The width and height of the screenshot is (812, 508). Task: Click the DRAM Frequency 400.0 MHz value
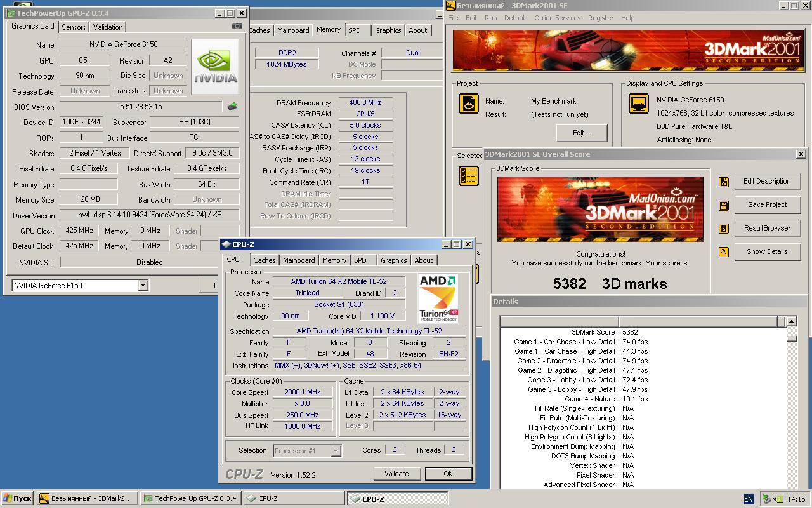[x=366, y=103]
